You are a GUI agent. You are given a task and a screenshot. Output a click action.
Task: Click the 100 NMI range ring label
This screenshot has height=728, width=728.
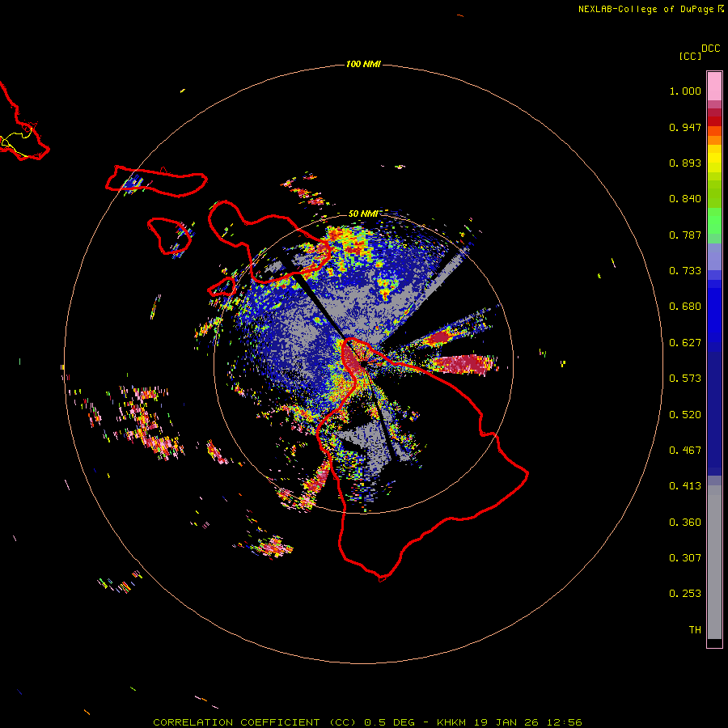click(363, 64)
